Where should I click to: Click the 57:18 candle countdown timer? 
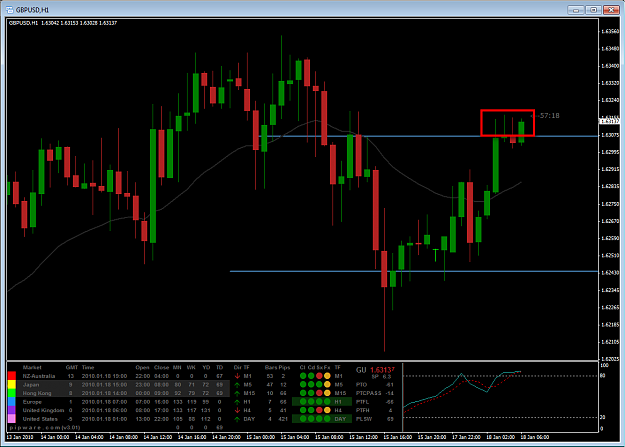click(549, 116)
